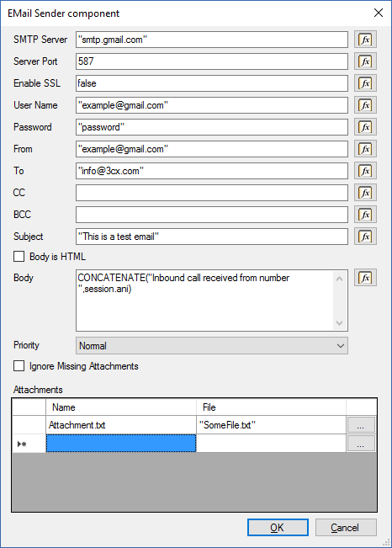The width and height of the screenshot is (392, 548).
Task: Click Body scrollbar down arrow
Action: (339, 323)
